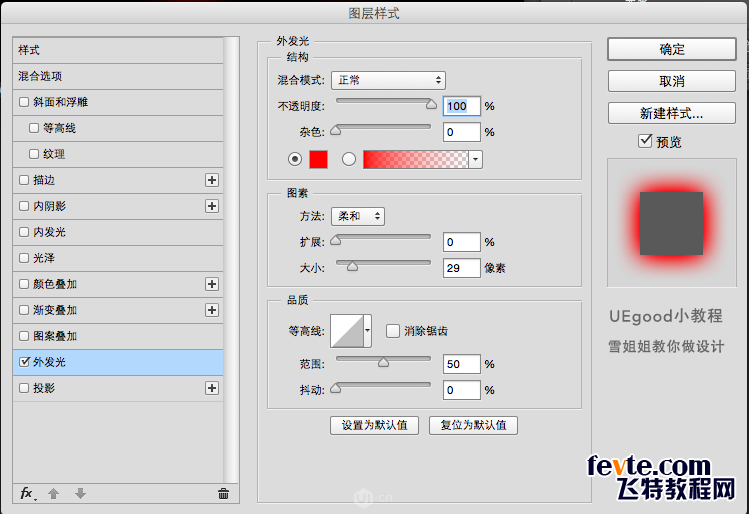Add another 颜色叠加 effect with plus icon
The height and width of the screenshot is (514, 749).
pyautogui.click(x=212, y=284)
